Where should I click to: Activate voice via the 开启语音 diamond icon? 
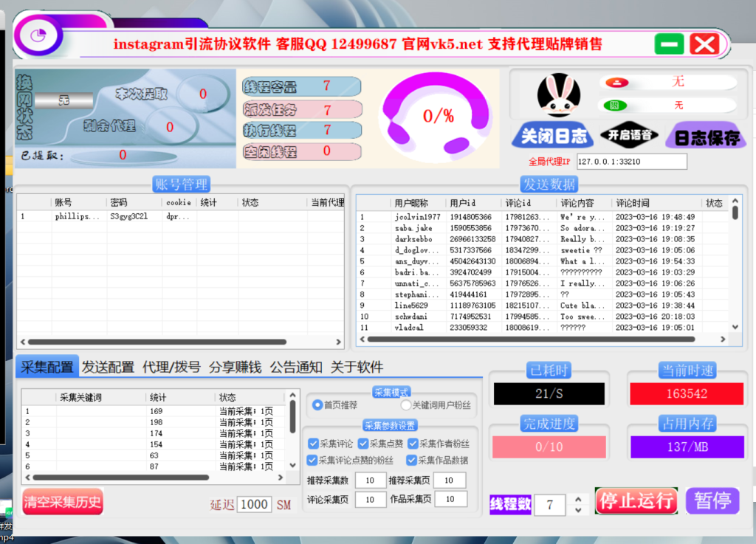(629, 135)
